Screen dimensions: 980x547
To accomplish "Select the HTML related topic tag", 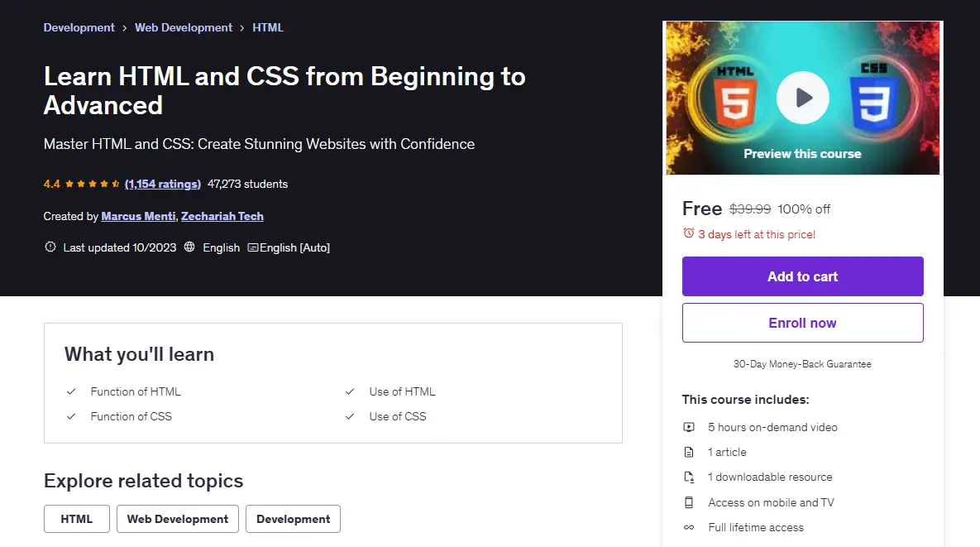I will coord(76,519).
